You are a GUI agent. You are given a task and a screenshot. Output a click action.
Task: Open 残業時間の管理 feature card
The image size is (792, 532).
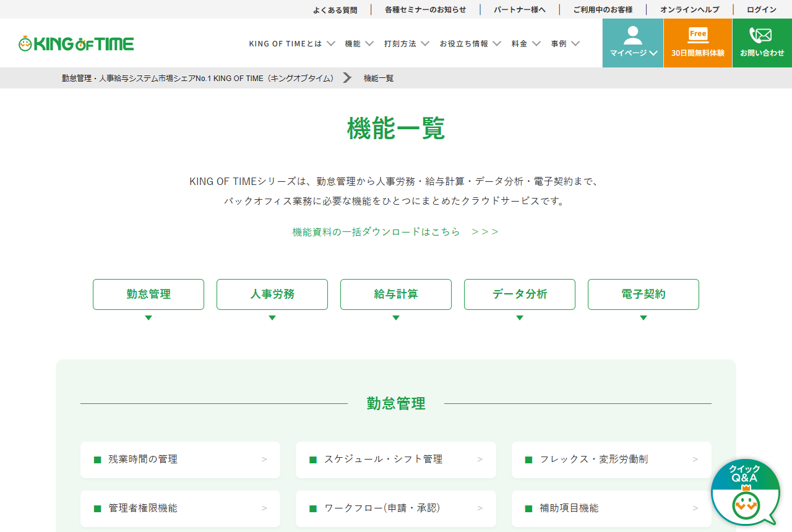pyautogui.click(x=180, y=460)
